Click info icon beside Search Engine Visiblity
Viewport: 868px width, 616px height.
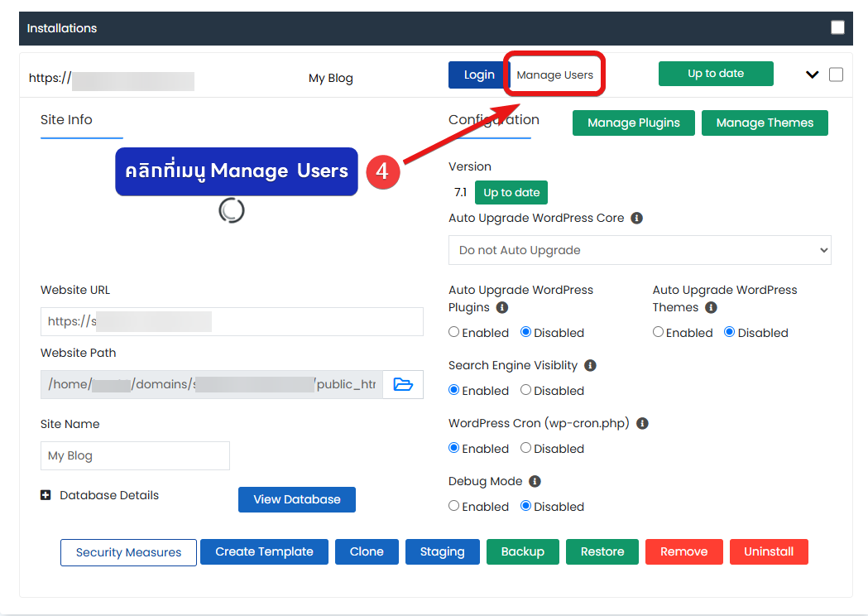pos(591,366)
